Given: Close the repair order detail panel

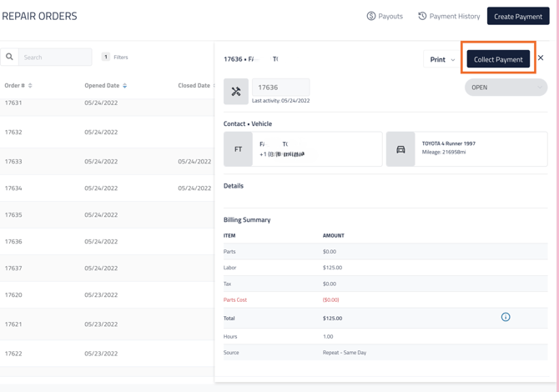Looking at the screenshot, I should (x=541, y=58).
